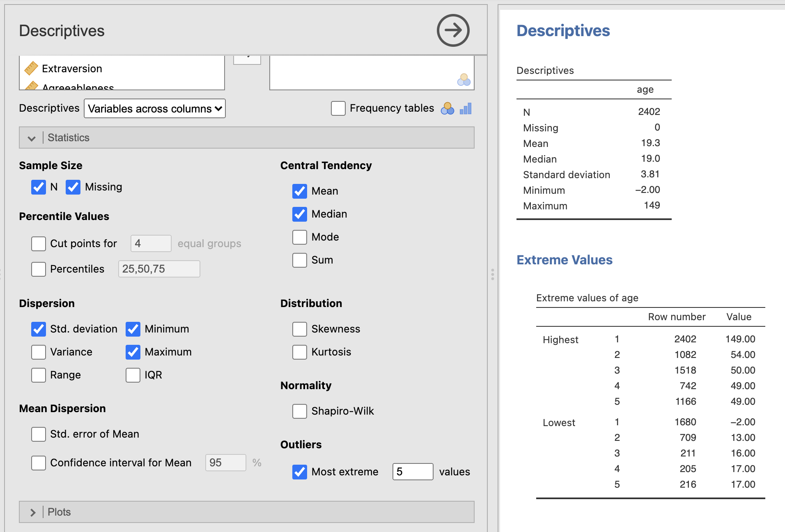Click the Percentiles 25,50,75 input field
This screenshot has width=785, height=532.
coord(159,269)
